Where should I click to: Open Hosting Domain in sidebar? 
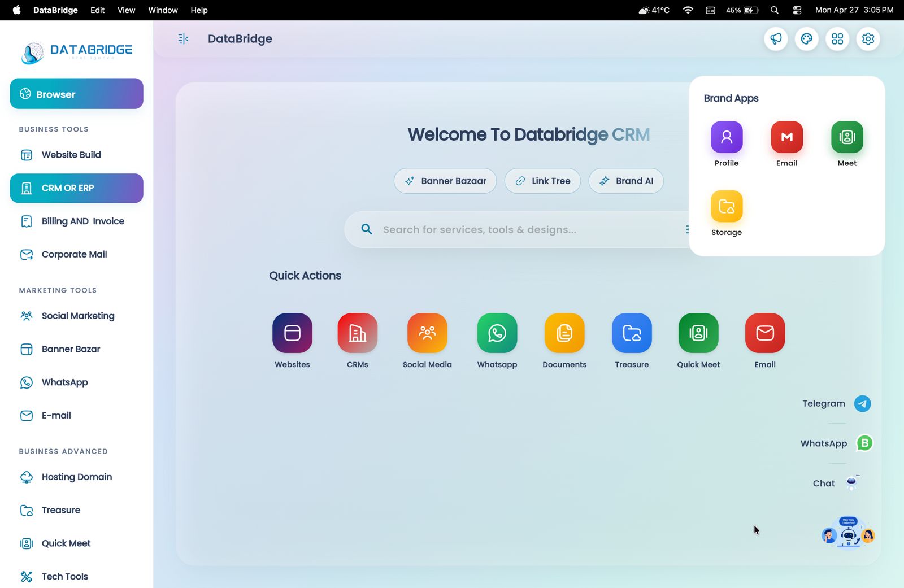tap(77, 477)
